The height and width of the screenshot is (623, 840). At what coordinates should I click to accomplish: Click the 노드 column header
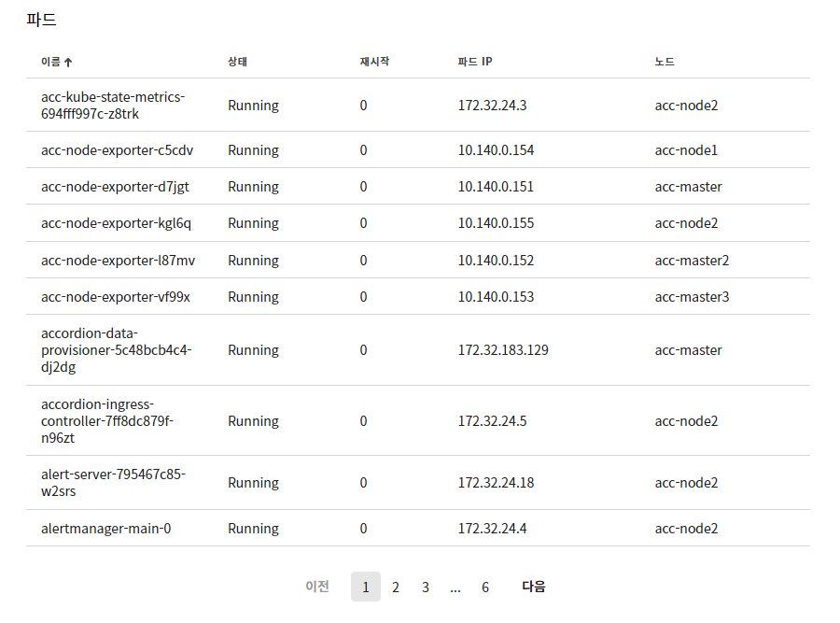point(665,62)
